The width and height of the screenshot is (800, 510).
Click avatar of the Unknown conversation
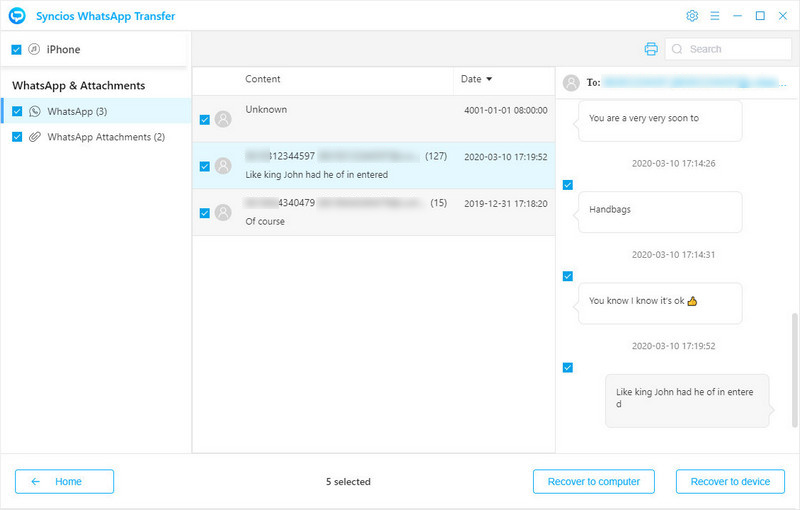(x=223, y=119)
